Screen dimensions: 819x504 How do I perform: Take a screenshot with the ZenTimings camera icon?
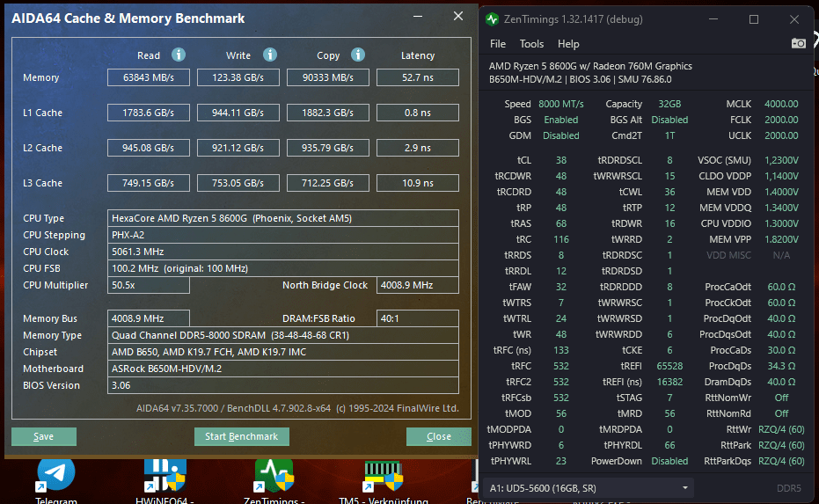click(x=798, y=43)
